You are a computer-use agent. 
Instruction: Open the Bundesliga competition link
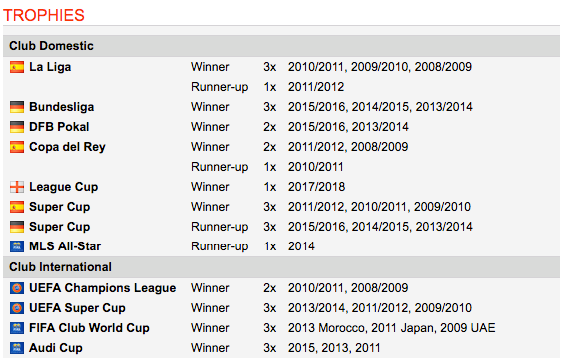pyautogui.click(x=62, y=107)
